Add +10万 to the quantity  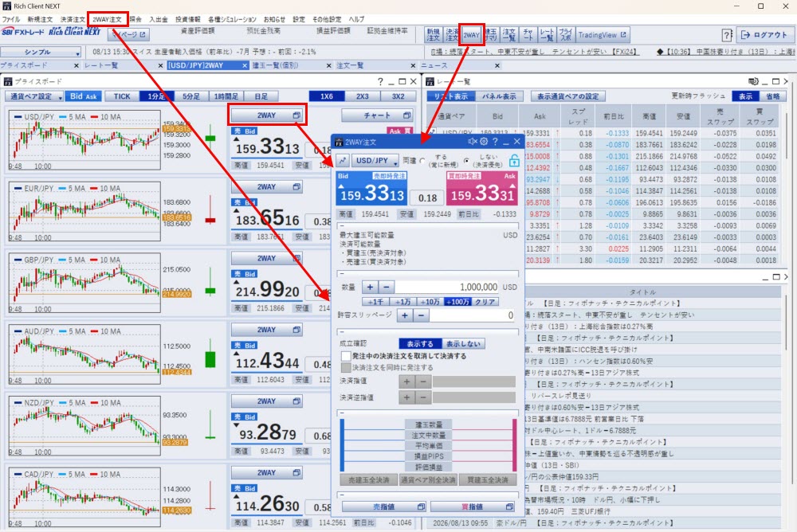pos(430,302)
